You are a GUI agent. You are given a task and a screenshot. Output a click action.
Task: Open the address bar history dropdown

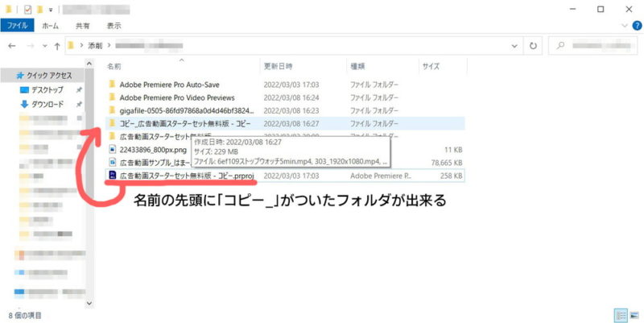click(x=514, y=45)
